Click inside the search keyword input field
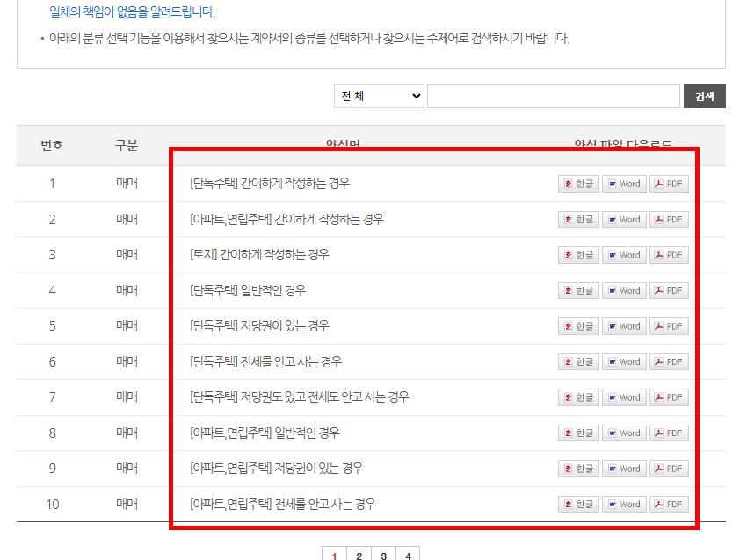 tap(552, 95)
